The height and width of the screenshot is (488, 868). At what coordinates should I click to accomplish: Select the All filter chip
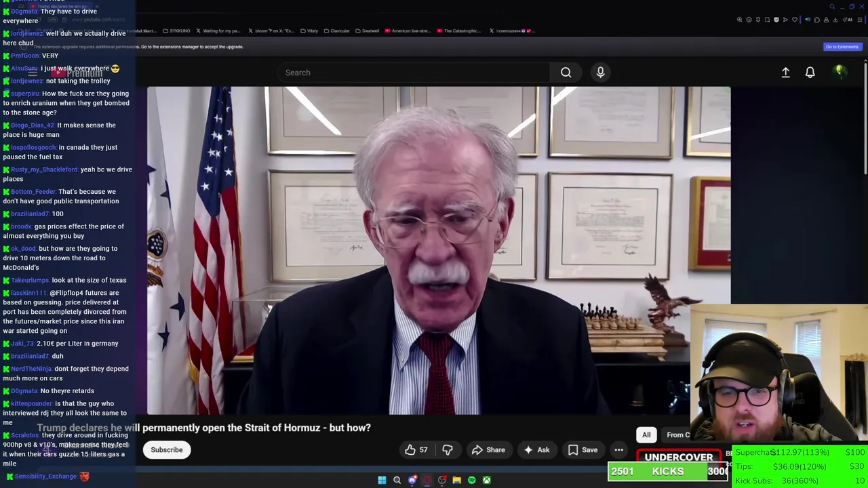click(x=646, y=435)
